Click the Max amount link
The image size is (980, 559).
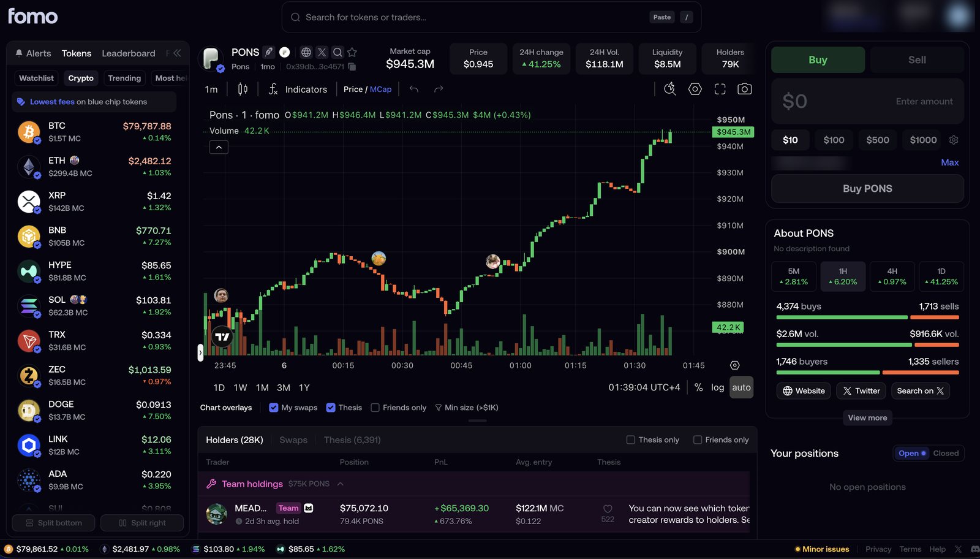pyautogui.click(x=949, y=162)
